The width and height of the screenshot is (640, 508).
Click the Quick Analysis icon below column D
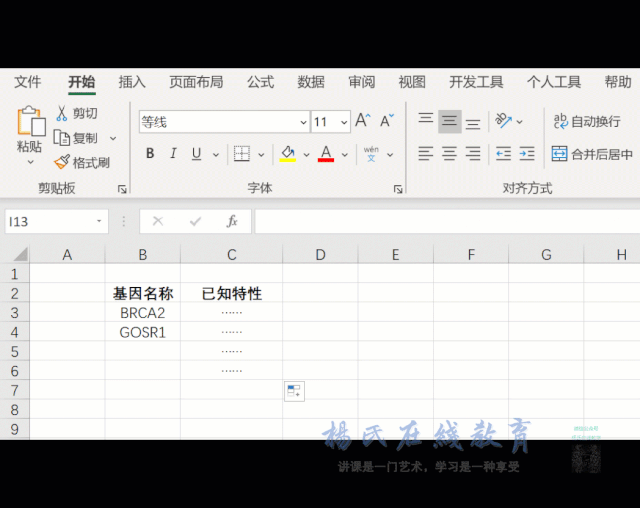[294, 391]
